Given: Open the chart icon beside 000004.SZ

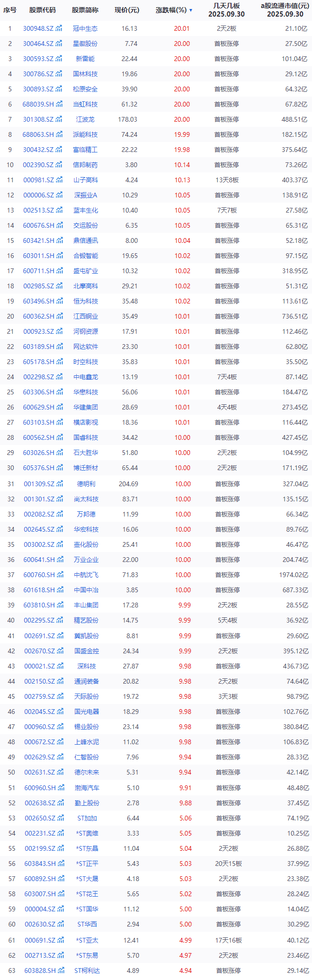Looking at the screenshot, I should pyautogui.click(x=61, y=909).
